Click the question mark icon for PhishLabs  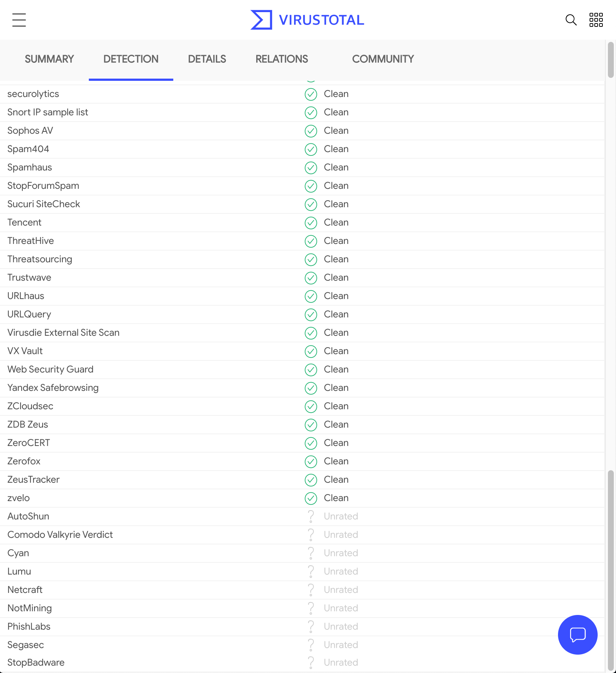pyautogui.click(x=311, y=627)
